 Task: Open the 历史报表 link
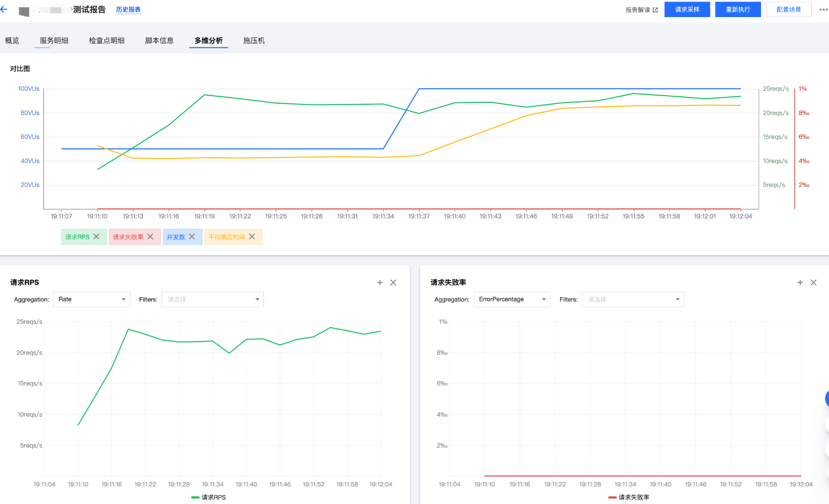[128, 10]
